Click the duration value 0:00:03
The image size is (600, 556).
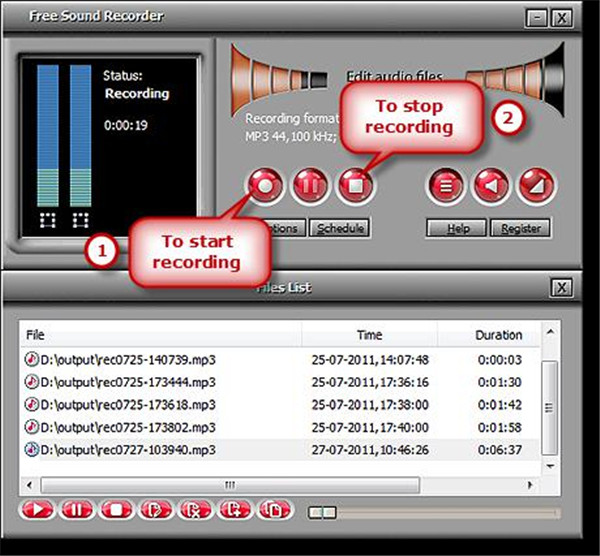click(x=500, y=360)
